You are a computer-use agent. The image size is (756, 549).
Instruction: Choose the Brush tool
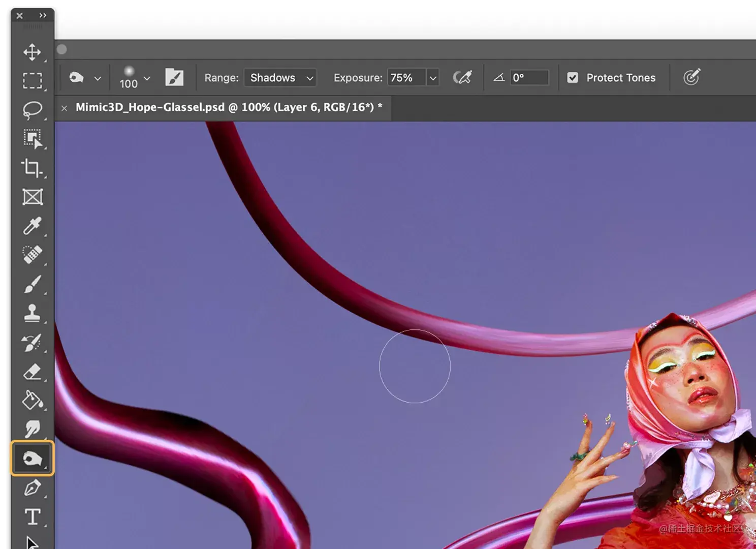pyautogui.click(x=33, y=284)
